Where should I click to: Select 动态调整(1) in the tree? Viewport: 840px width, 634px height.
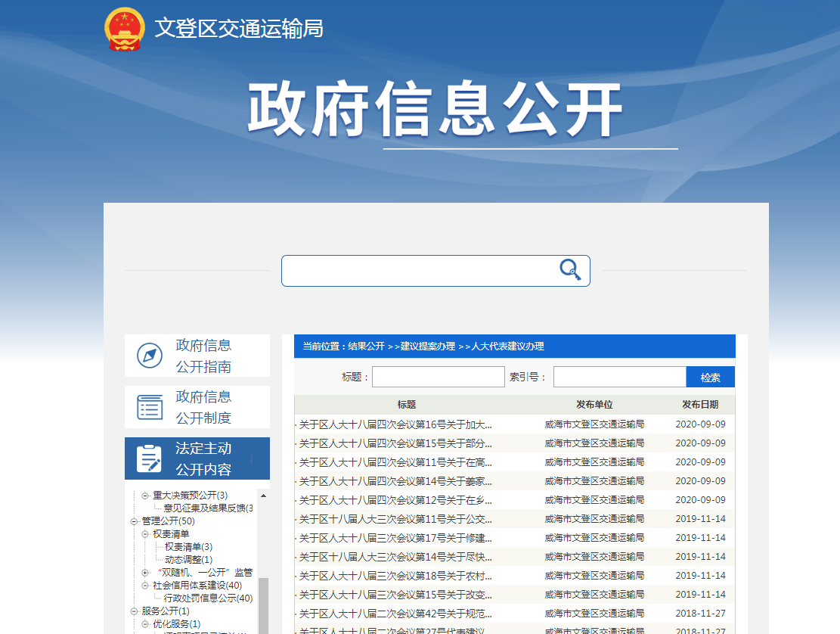[188, 560]
